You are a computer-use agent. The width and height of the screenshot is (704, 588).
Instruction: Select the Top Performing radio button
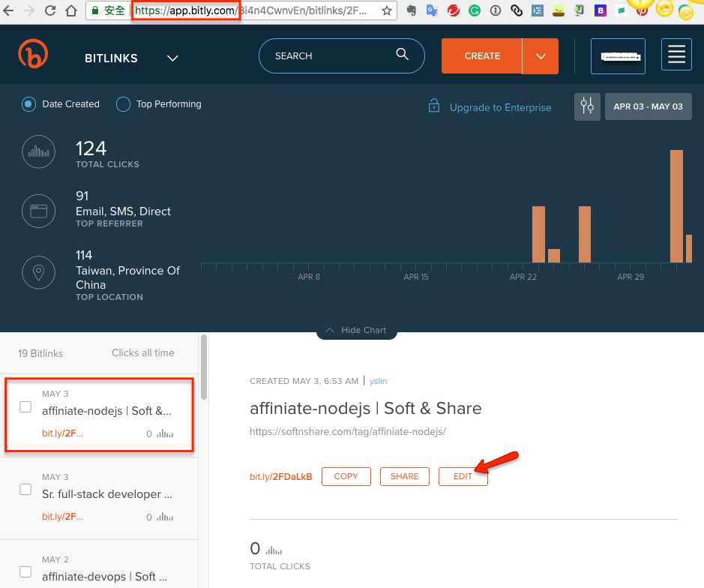pos(122,104)
